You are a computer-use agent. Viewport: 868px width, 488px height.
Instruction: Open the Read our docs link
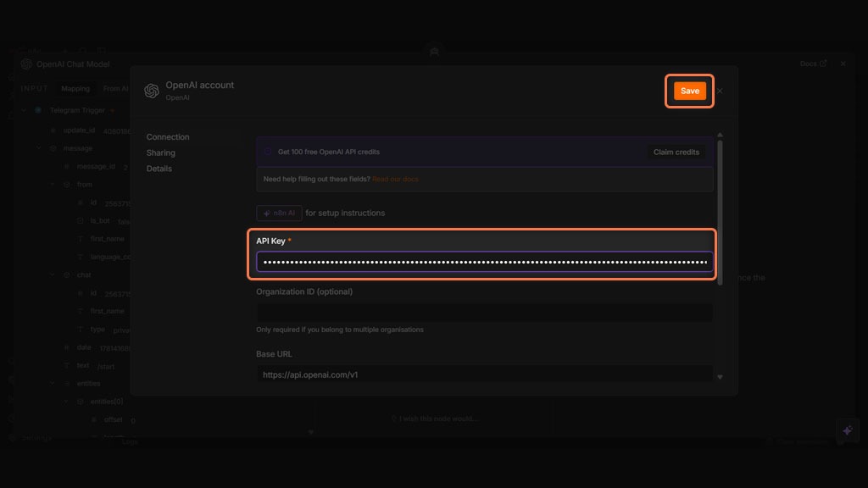395,179
